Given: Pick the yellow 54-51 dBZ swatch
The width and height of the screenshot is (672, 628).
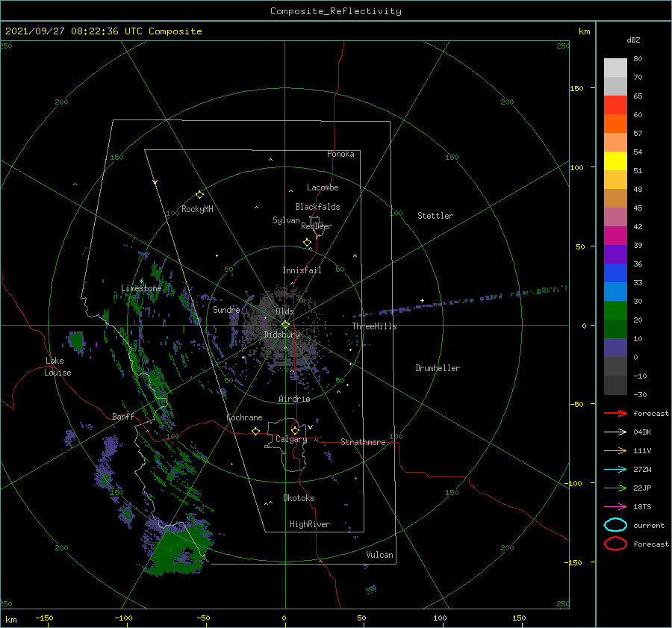Looking at the screenshot, I should (x=615, y=161).
